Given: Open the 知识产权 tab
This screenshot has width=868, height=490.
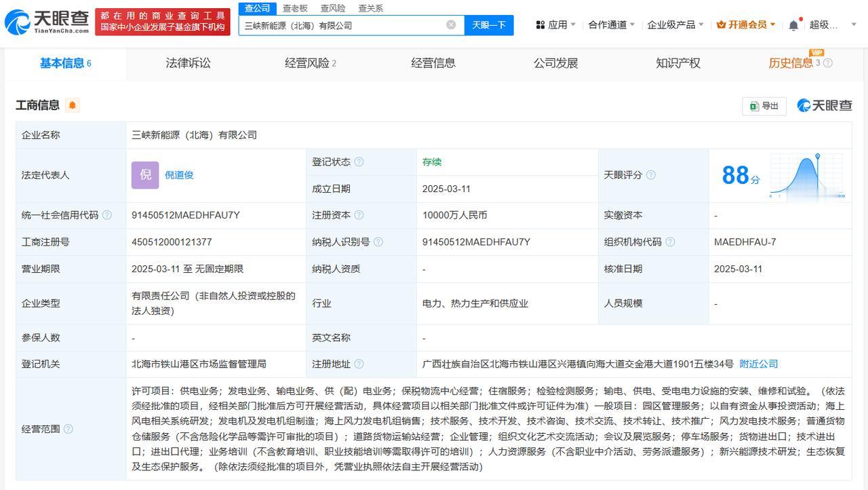Looking at the screenshot, I should coord(678,63).
